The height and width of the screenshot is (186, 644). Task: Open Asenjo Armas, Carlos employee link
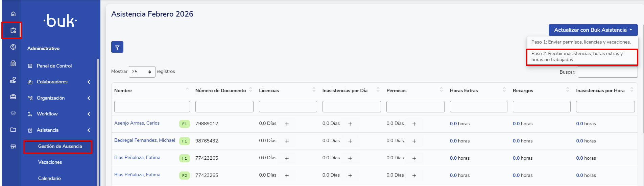point(137,123)
